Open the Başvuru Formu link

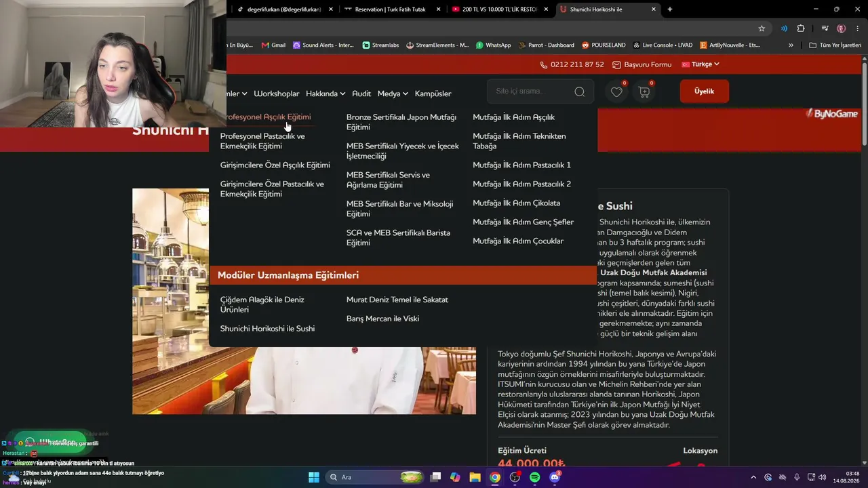(x=642, y=64)
